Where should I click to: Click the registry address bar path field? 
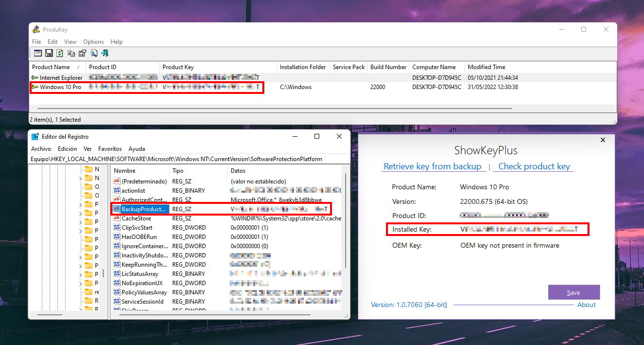pos(190,159)
